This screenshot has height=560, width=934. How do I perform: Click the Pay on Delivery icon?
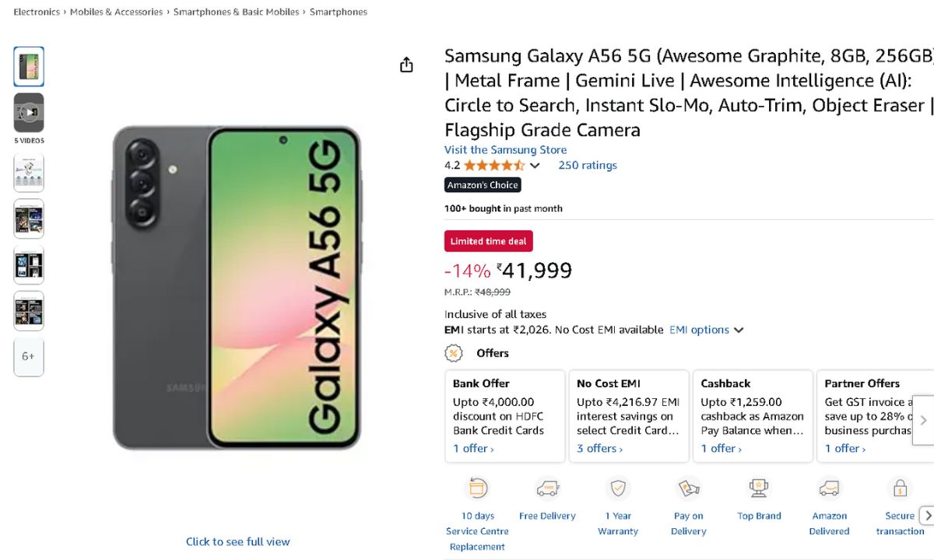click(x=688, y=488)
